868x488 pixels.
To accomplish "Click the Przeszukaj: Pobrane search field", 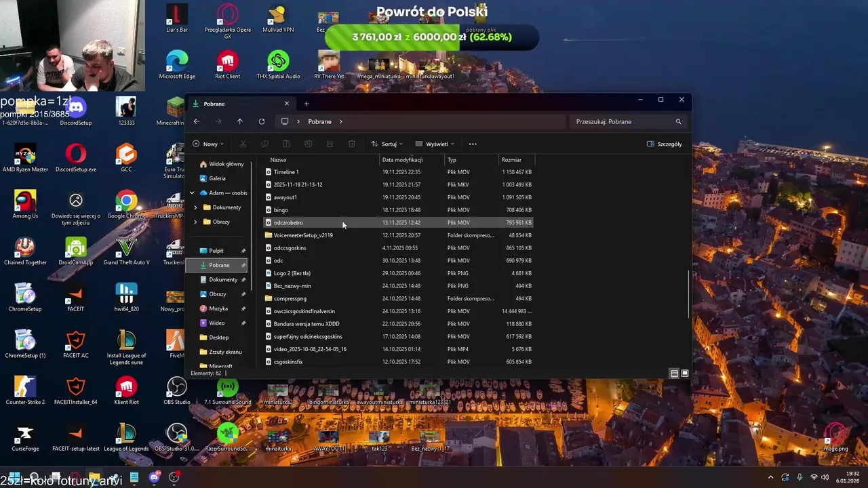I will pos(629,121).
